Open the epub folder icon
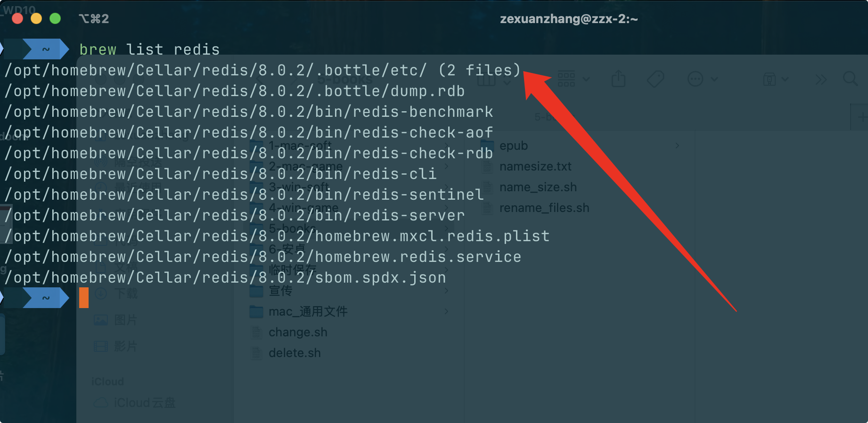 click(487, 146)
